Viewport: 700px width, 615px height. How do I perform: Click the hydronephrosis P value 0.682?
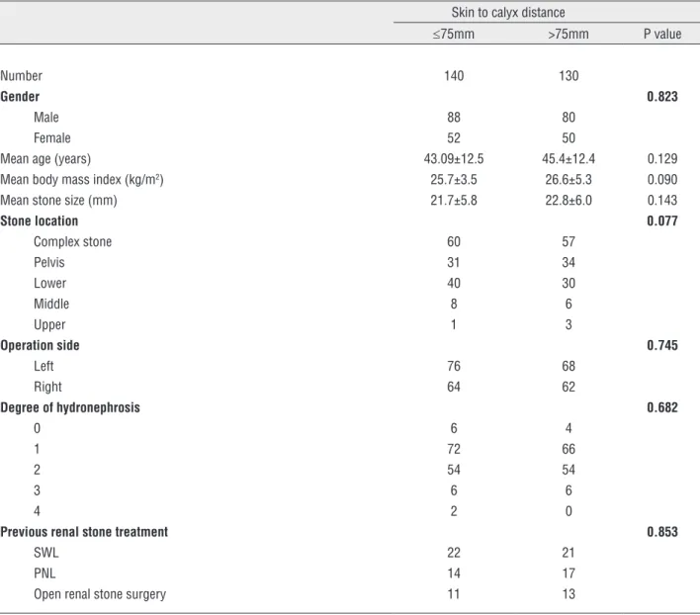coord(662,408)
